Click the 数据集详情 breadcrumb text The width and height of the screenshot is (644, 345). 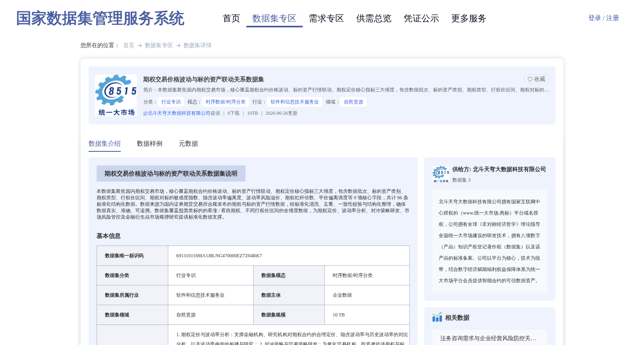[198, 45]
